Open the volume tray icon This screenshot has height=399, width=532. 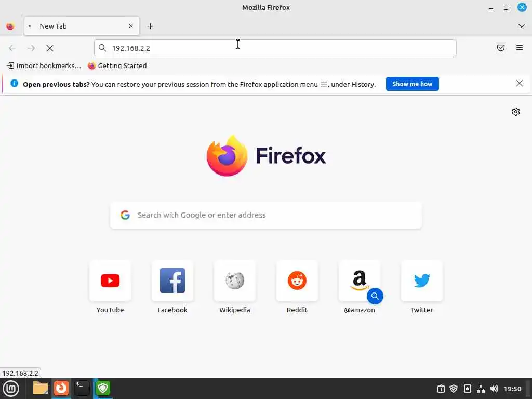(494, 389)
